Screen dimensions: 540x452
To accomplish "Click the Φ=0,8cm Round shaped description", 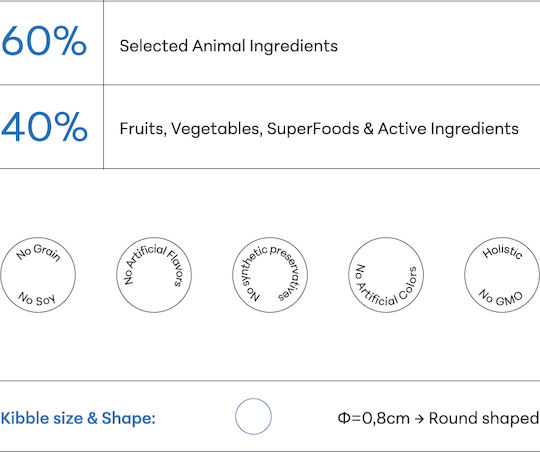I will pos(438,419).
